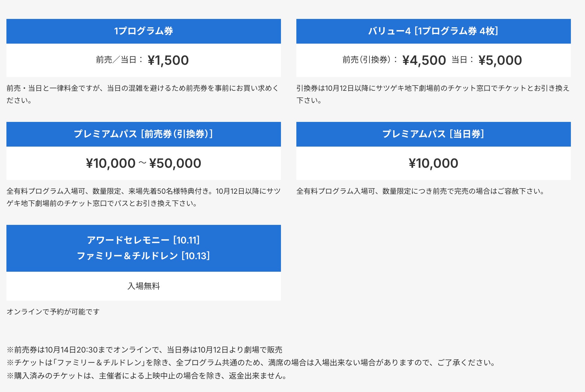The width and height of the screenshot is (585, 392).
Task: Click the note about 前売券は10月14日20:30まで
Action: [144, 350]
